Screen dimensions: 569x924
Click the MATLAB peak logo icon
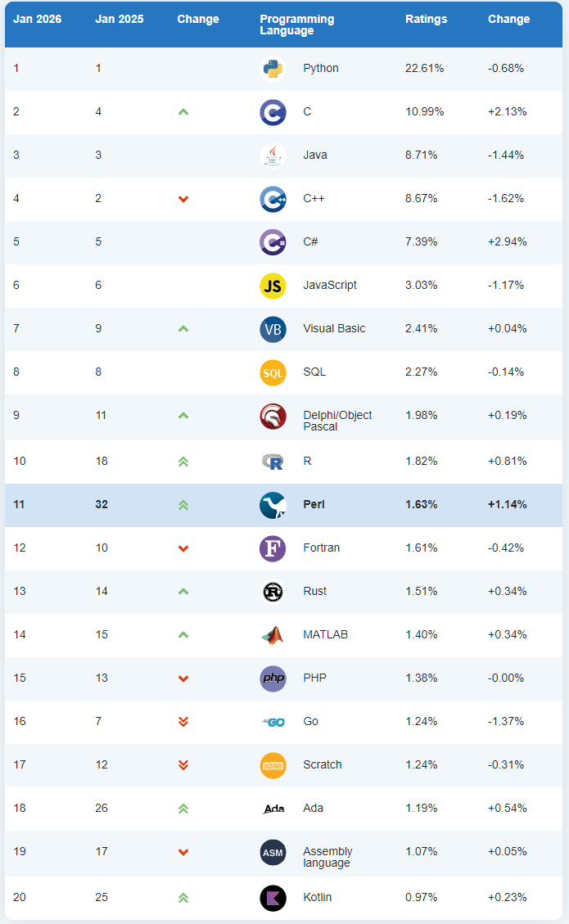click(x=273, y=635)
